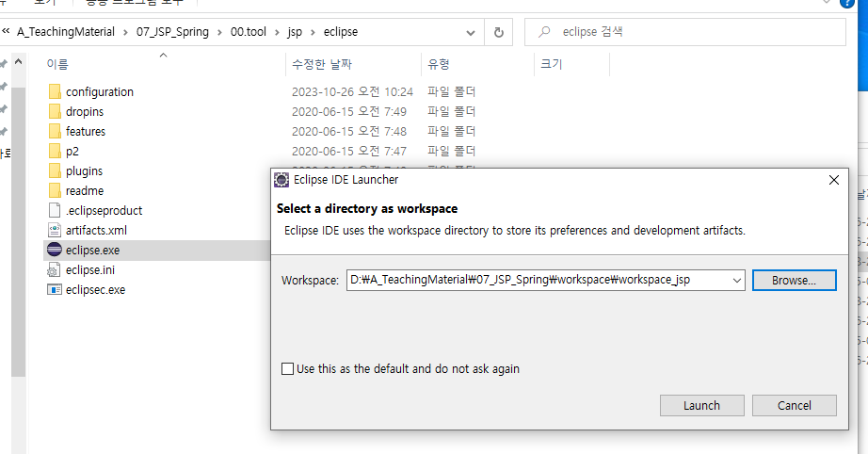Click '파일 폴더' type in configuration row
Image resolution: width=868 pixels, height=454 pixels.
(x=452, y=92)
